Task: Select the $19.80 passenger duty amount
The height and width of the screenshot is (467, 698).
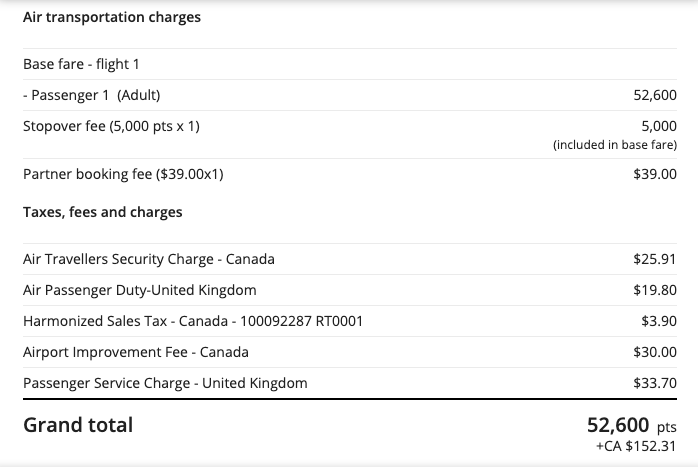Action: (655, 290)
